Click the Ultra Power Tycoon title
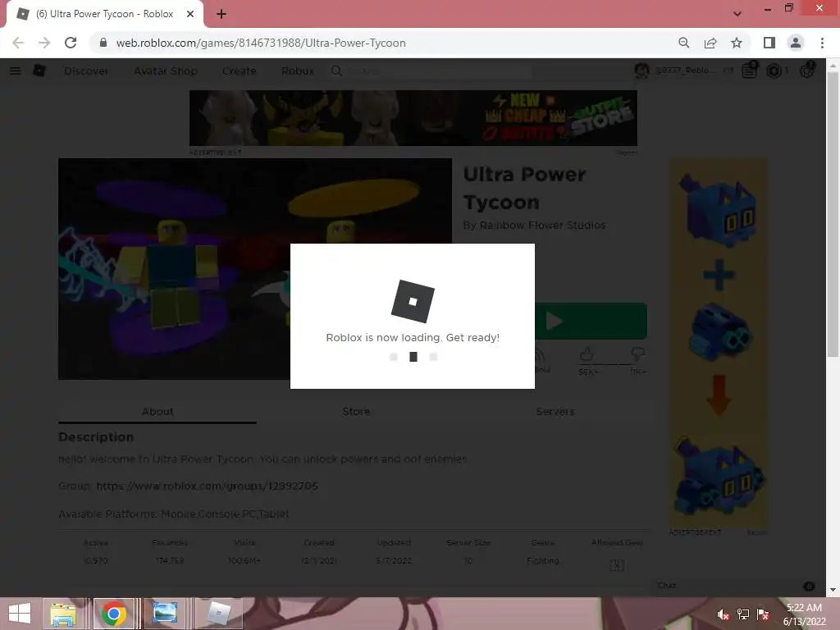 [x=524, y=188]
